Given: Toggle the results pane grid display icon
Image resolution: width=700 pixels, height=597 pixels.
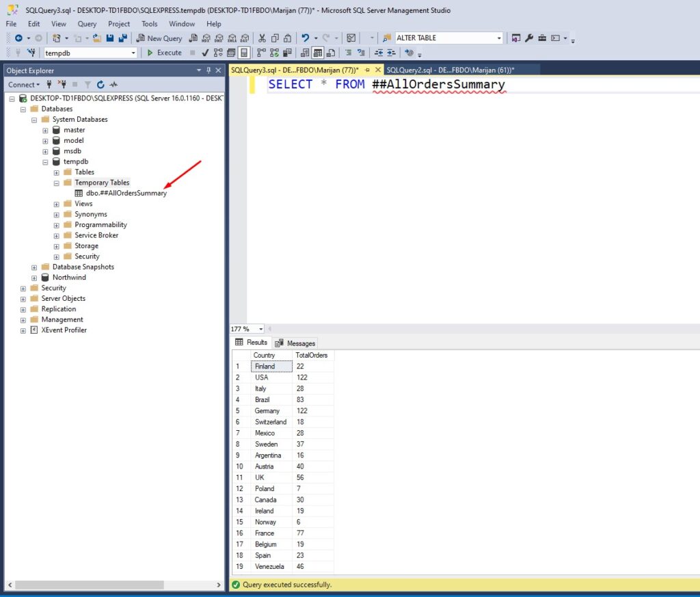Looking at the screenshot, I should [x=243, y=53].
